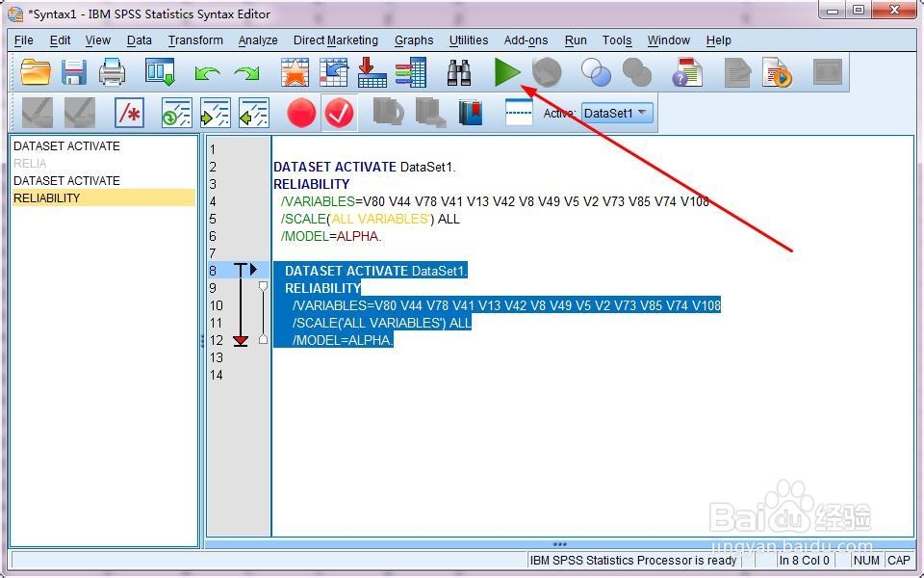Redo the edit with right green arrow
This screenshot has width=924, height=578.
tap(246, 73)
